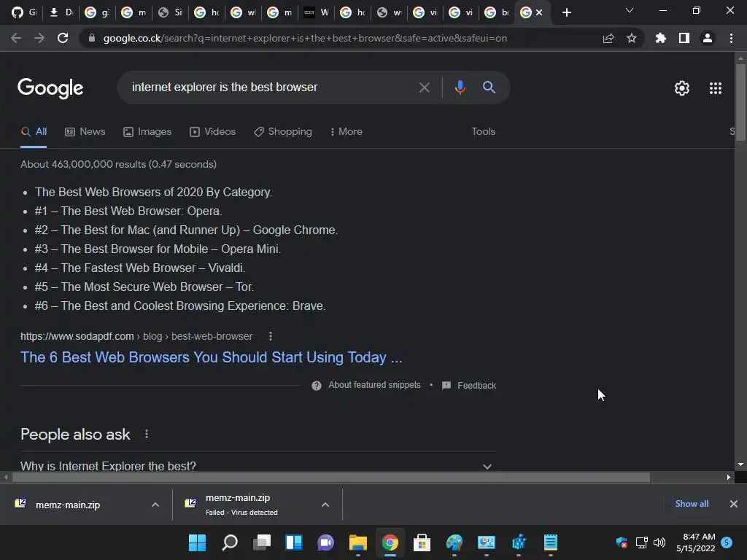Open the volume control in the tray
The image size is (747, 560).
[659, 542]
